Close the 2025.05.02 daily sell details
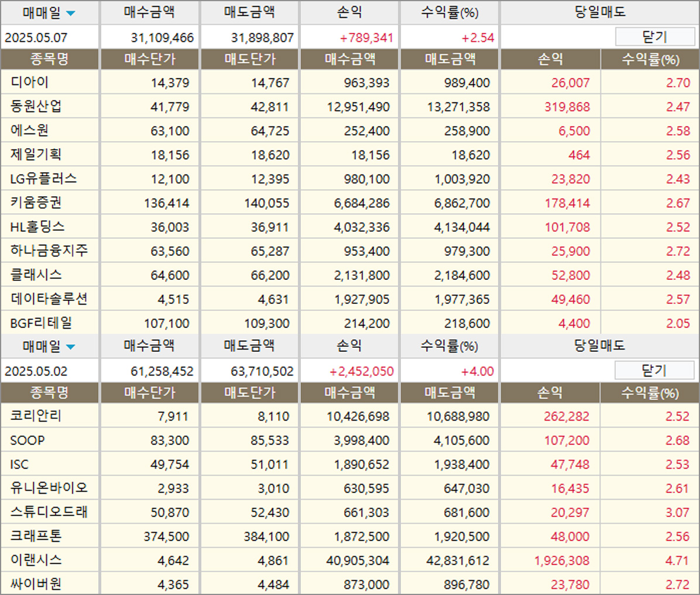The height and width of the screenshot is (595, 700). [654, 370]
